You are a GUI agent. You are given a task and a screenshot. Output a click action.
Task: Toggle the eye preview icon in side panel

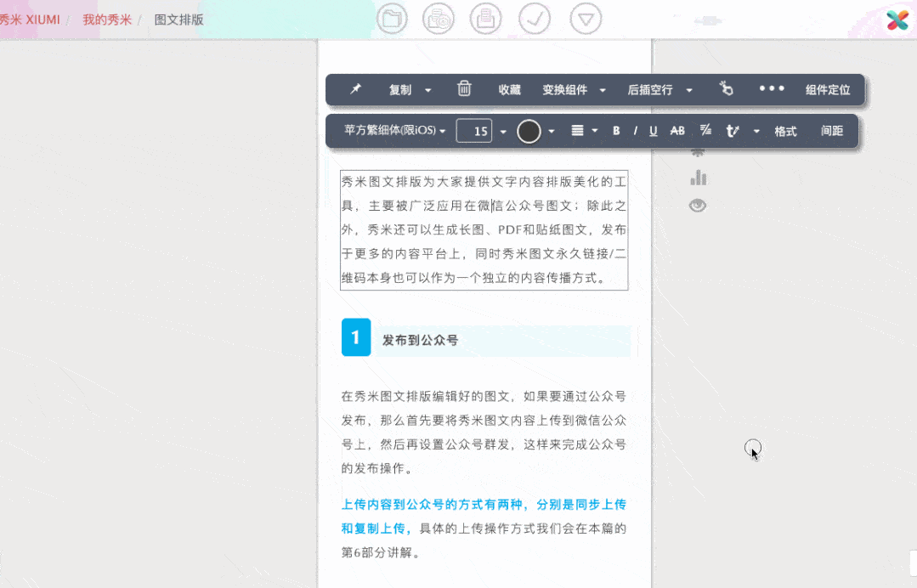pyautogui.click(x=698, y=206)
